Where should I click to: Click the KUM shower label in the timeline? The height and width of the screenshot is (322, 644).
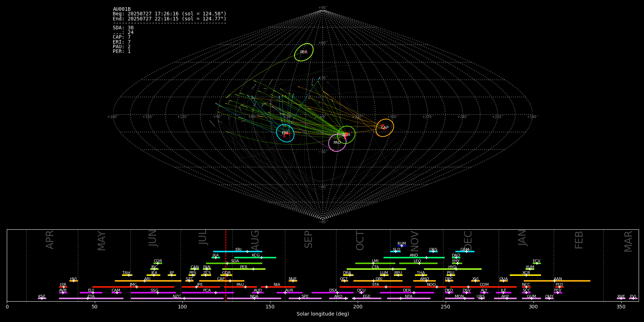(x=402, y=244)
